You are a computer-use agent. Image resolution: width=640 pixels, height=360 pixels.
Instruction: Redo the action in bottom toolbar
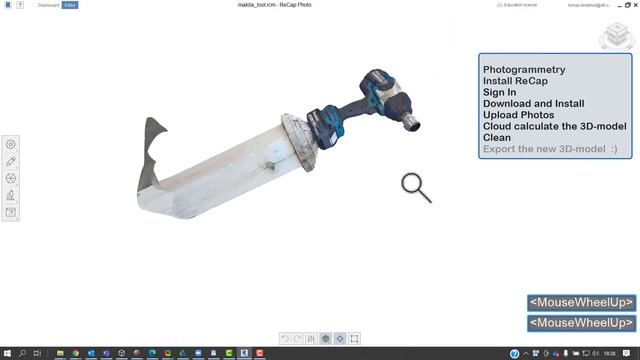298,338
